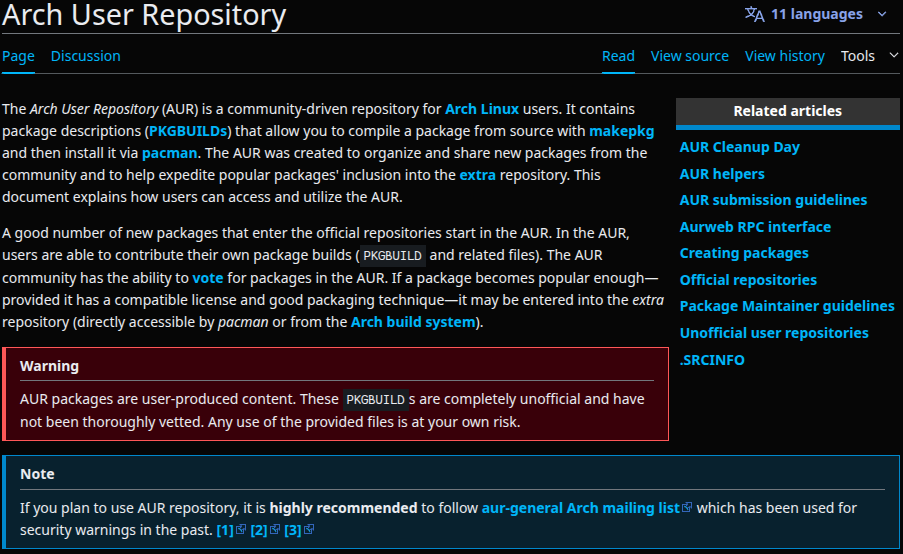The image size is (903, 554).
Task: Open the Tools dropdown menu
Action: click(x=869, y=56)
